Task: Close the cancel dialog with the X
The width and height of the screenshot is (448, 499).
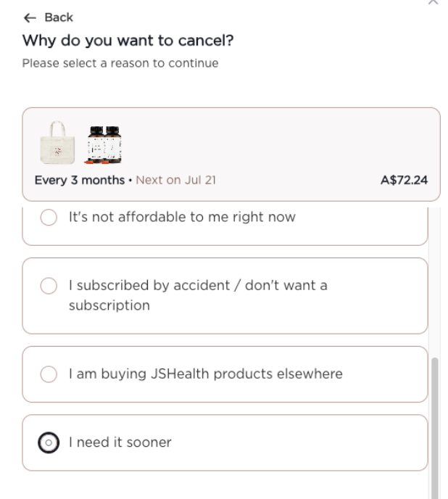Action: (x=434, y=3)
